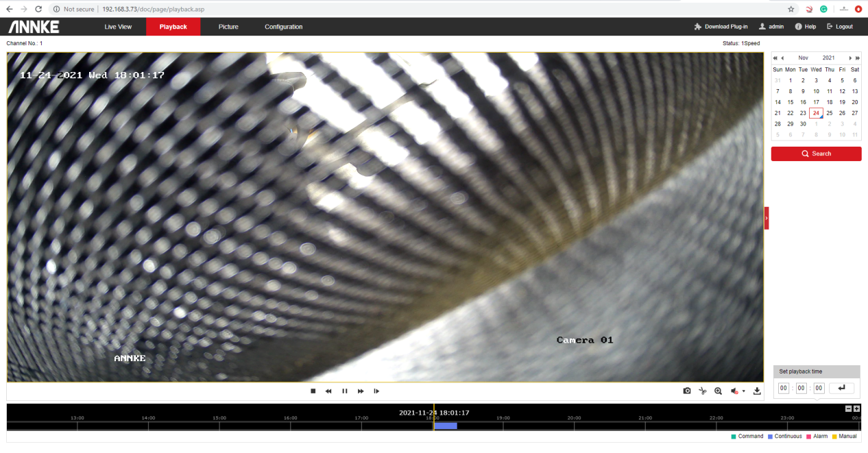Click the fast forward playback icon

361,391
